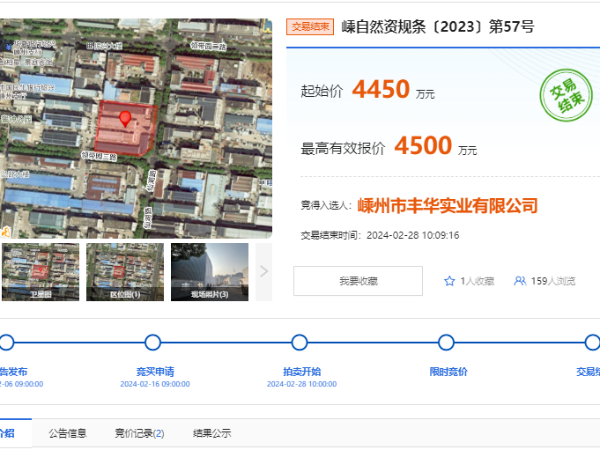This screenshot has height=450, width=600.
Task: Show next thumbnails with right arrow
Action: click(264, 270)
